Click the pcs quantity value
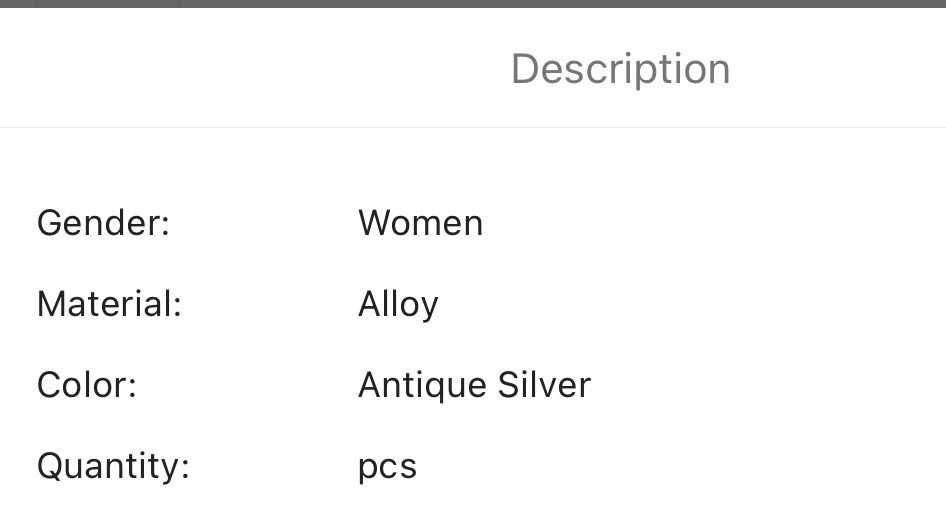The width and height of the screenshot is (946, 509). (x=387, y=467)
